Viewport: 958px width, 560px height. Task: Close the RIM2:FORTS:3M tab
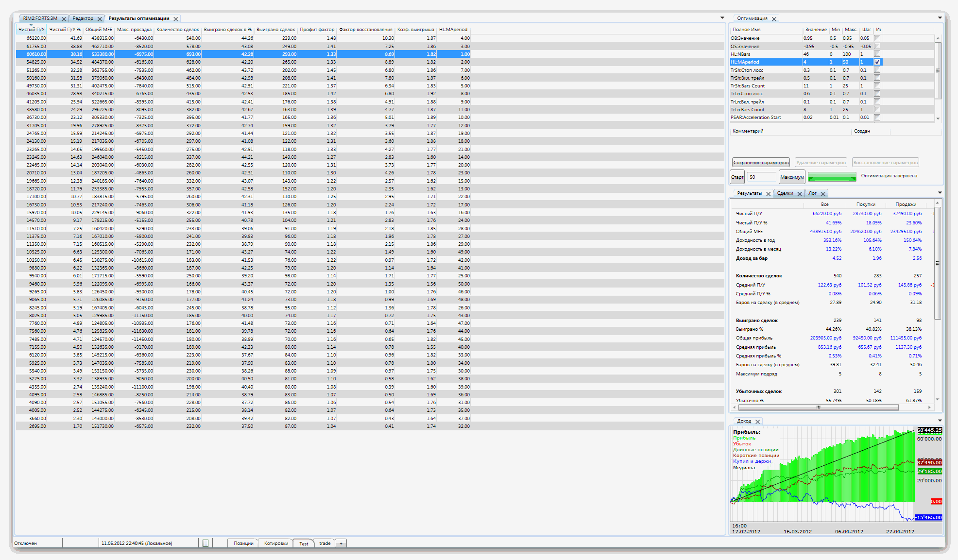64,19
